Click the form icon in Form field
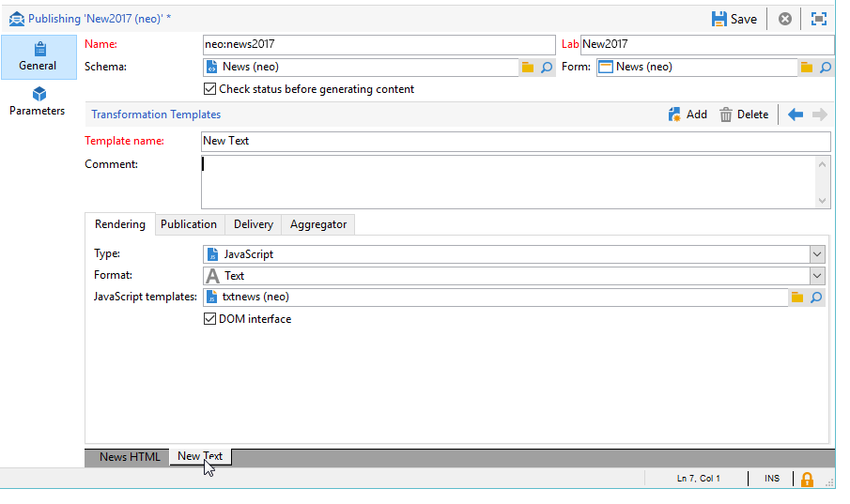Image resolution: width=850 pixels, height=504 pixels. (x=606, y=68)
